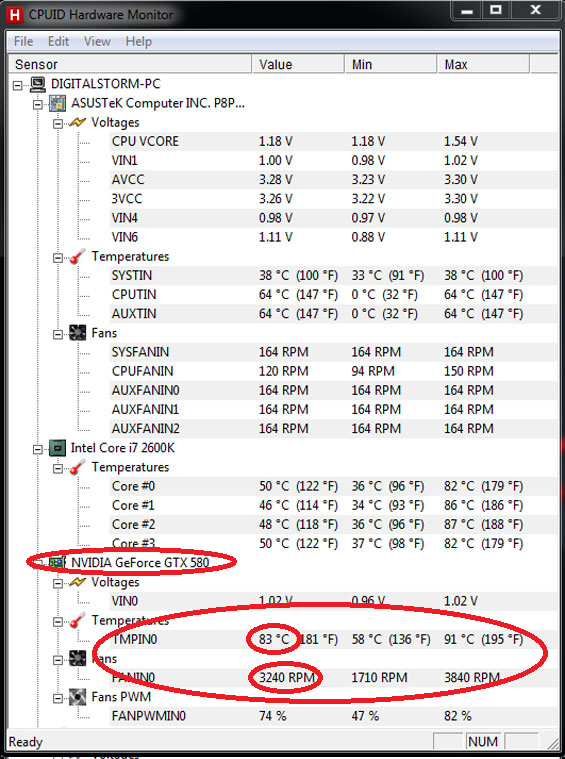Collapse the Fans PWM section
Image resolution: width=565 pixels, height=759 pixels.
(x=58, y=698)
